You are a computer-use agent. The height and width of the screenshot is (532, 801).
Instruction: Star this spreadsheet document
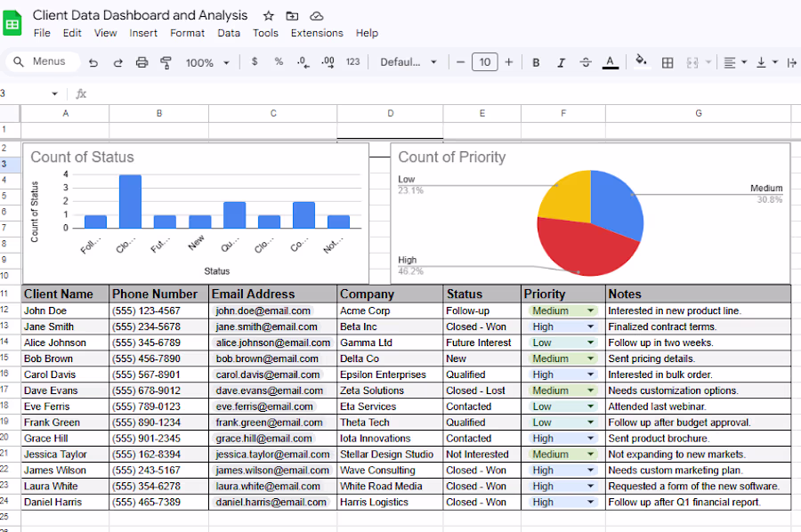[x=268, y=16]
